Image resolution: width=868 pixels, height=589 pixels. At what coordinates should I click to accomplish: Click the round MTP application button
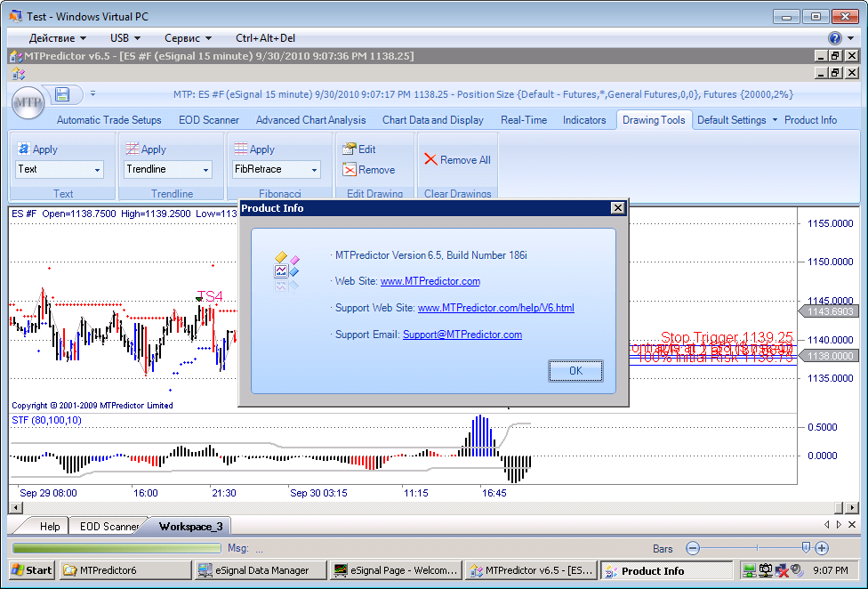click(28, 101)
